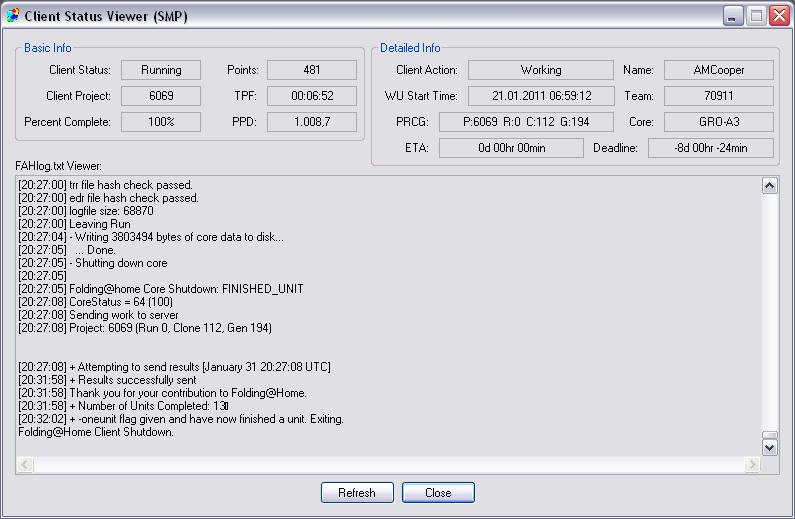The height and width of the screenshot is (519, 795).
Task: Click log line 'Writing 3803494 bytes of core data'
Action: pyautogui.click(x=151, y=237)
